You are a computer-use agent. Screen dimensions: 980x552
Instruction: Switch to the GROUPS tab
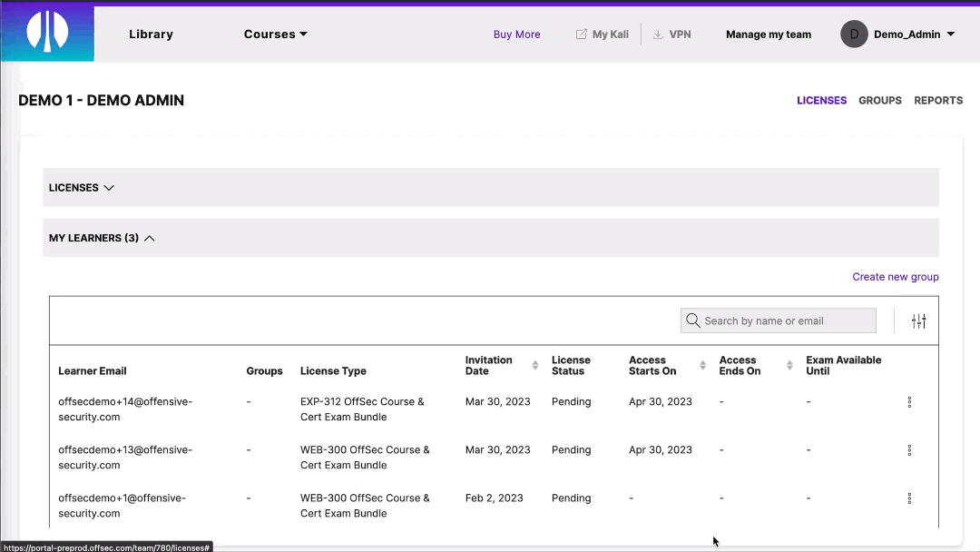coord(879,100)
